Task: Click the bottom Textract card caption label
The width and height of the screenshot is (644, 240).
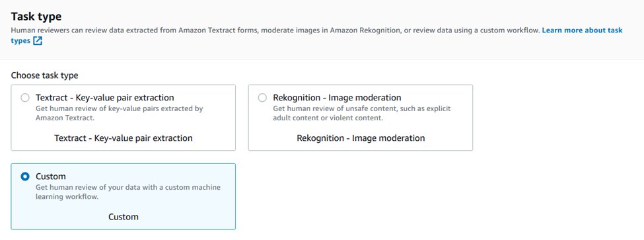Action: [x=124, y=138]
